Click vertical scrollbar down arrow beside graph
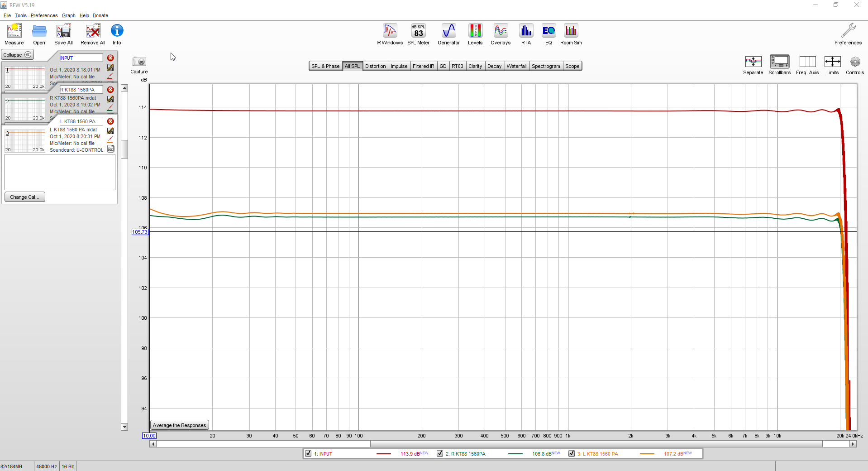Viewport: 868px width, 471px height. click(x=124, y=427)
